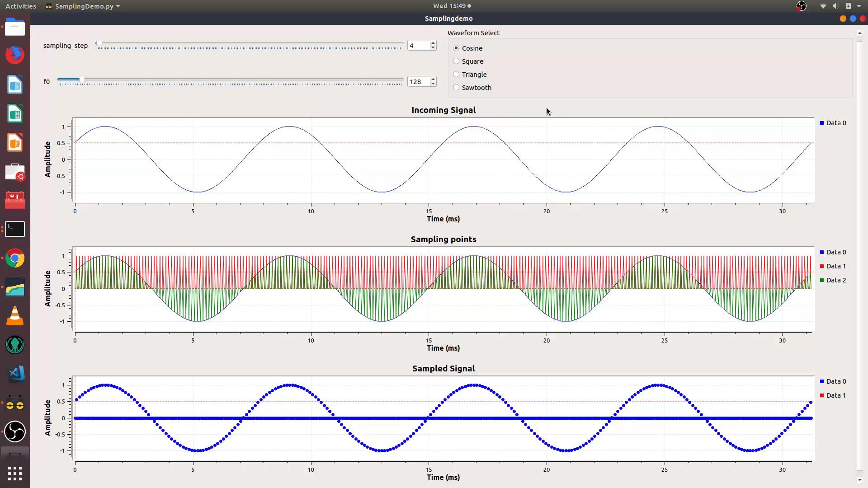Open the Activities overview
Screen dimensions: 868x488
point(20,6)
